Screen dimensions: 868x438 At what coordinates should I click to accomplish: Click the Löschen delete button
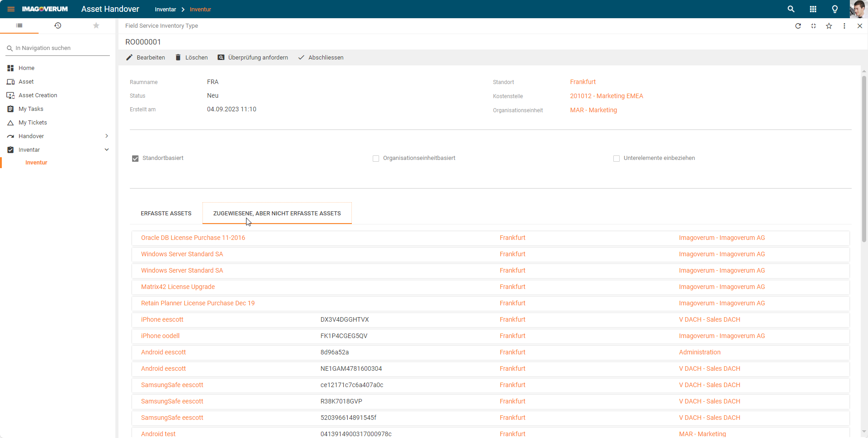[x=192, y=58]
